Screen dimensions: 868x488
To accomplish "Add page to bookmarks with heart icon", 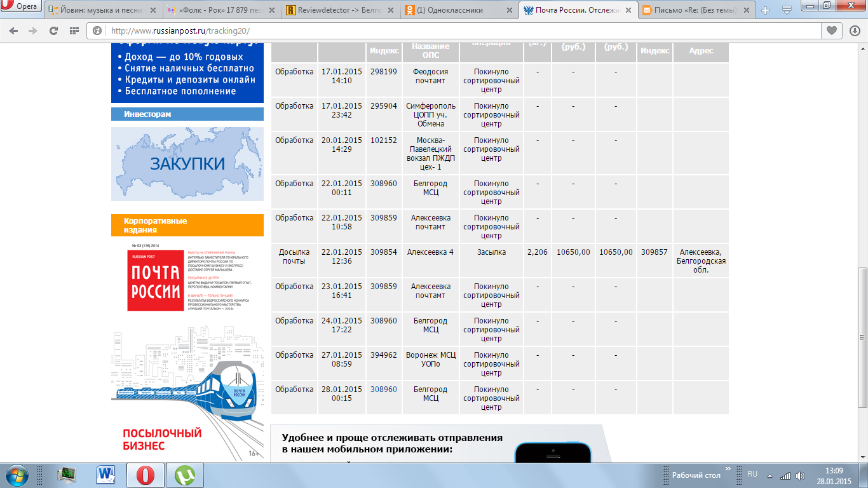I will coord(831,30).
